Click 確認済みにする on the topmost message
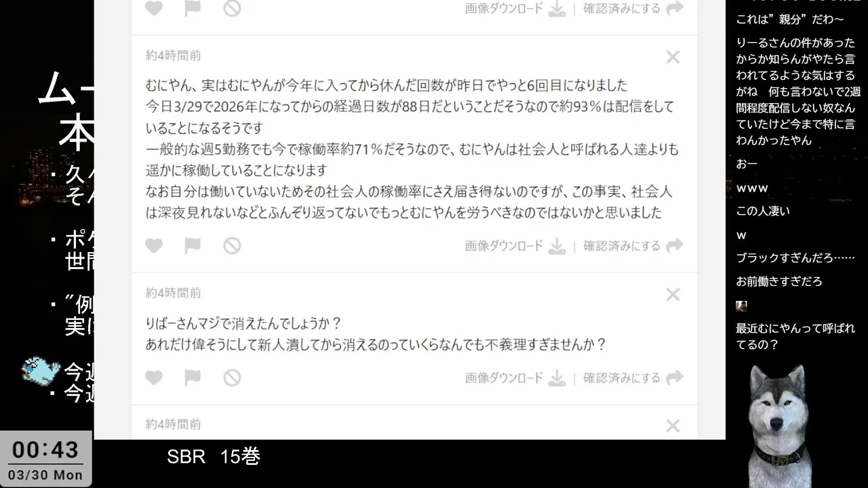 tap(622, 8)
